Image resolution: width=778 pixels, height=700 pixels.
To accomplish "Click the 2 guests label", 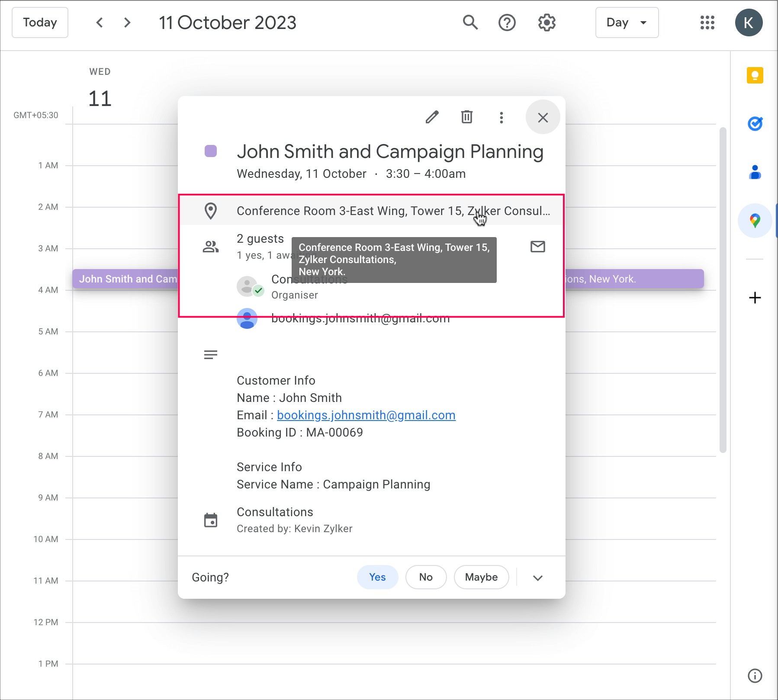I will (x=260, y=239).
